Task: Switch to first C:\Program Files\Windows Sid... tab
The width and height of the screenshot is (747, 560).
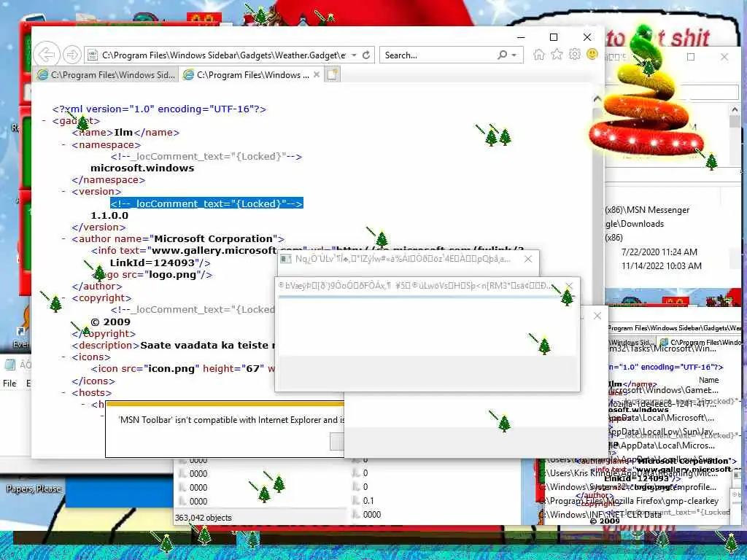Action: click(107, 75)
